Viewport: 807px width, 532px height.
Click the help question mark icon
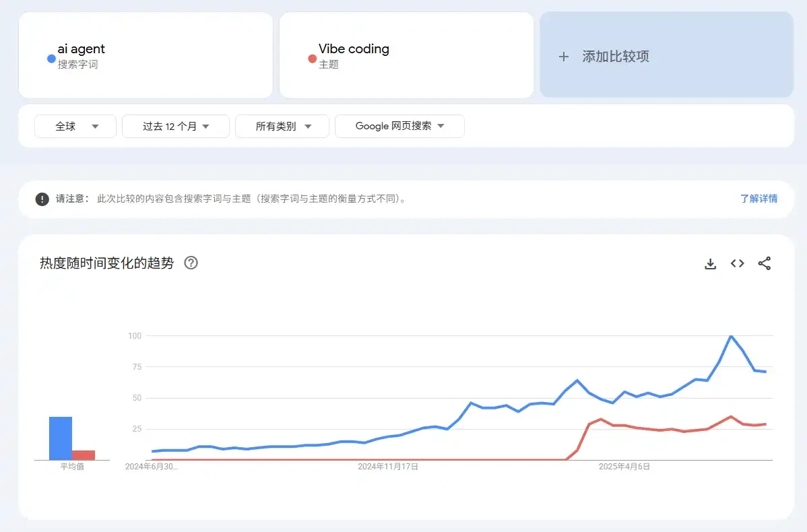[191, 263]
